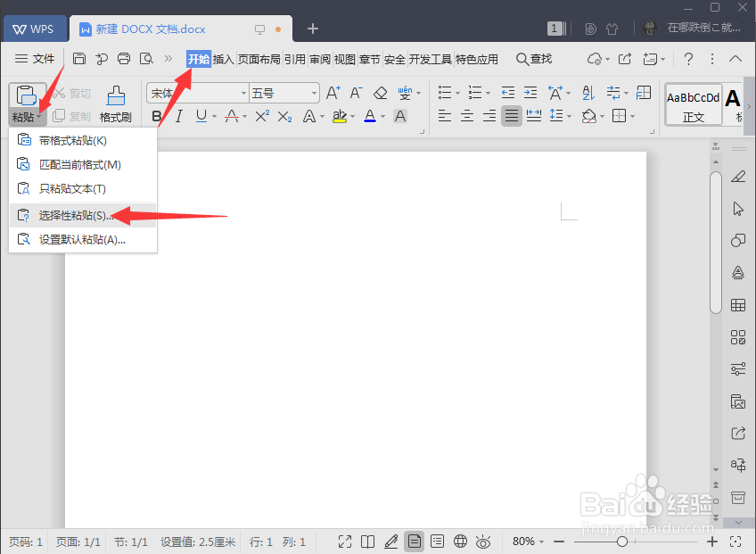Click the 查找 search button
This screenshot has height=554, width=756.
click(533, 59)
